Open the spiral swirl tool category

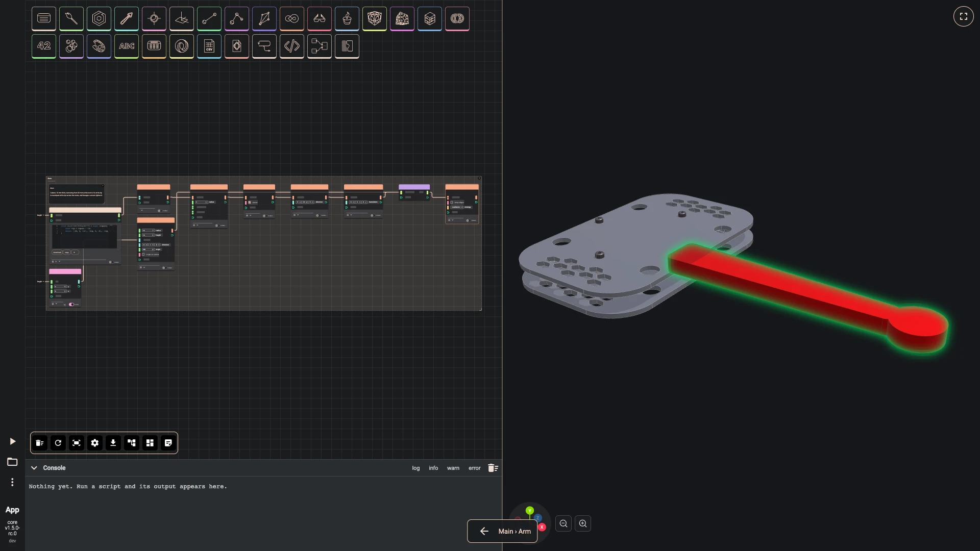coord(182,46)
